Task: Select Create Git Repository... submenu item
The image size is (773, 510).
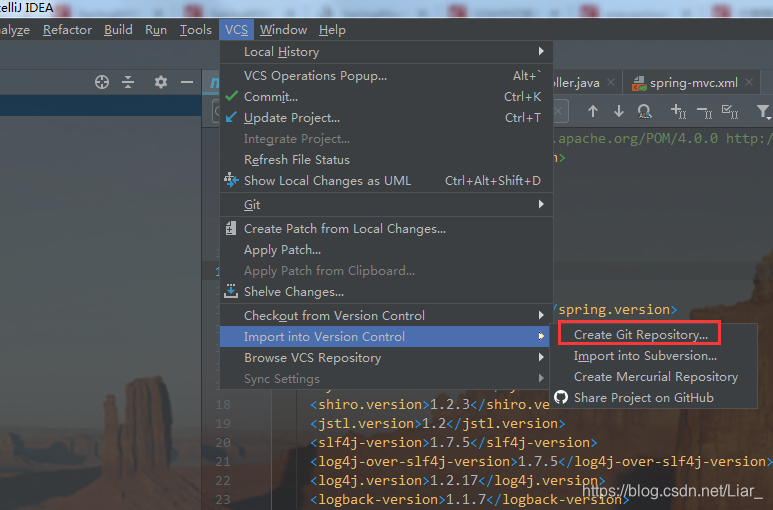Action: pyautogui.click(x=654, y=335)
